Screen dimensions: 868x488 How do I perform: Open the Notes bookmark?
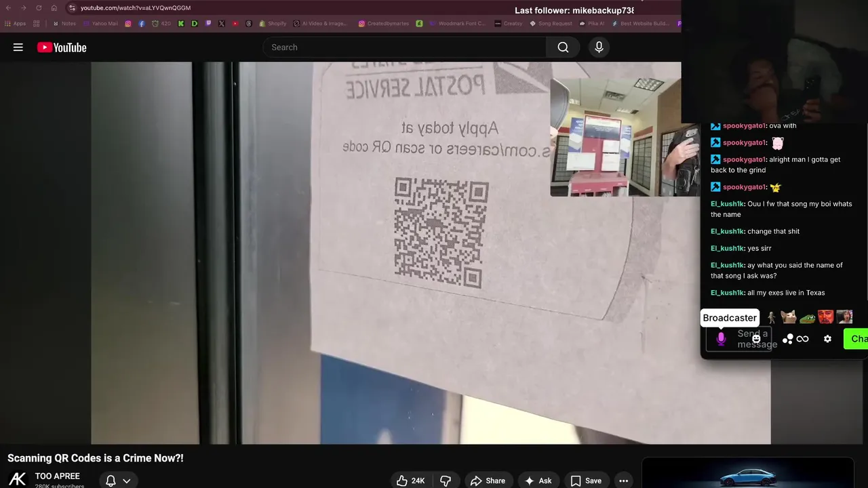pos(64,24)
